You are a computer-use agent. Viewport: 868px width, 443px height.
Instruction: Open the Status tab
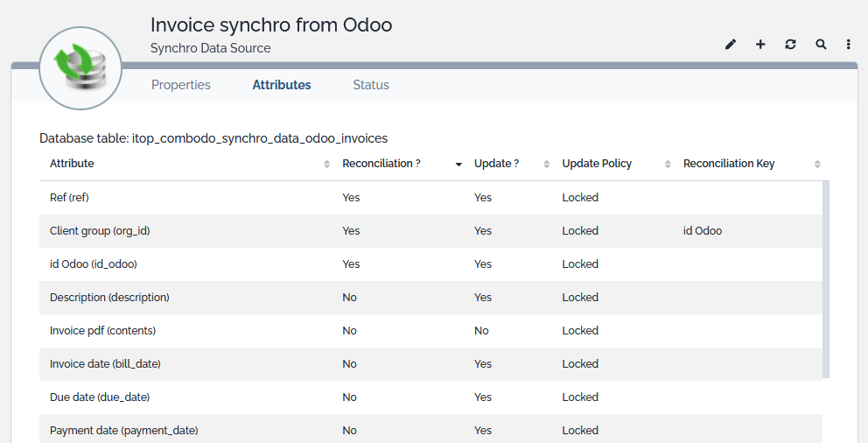click(x=371, y=85)
